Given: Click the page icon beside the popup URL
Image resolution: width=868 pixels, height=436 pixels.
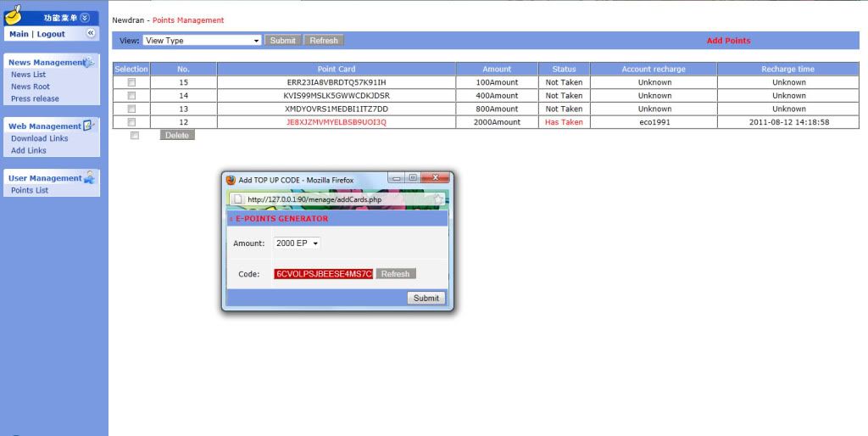Looking at the screenshot, I should (x=239, y=199).
